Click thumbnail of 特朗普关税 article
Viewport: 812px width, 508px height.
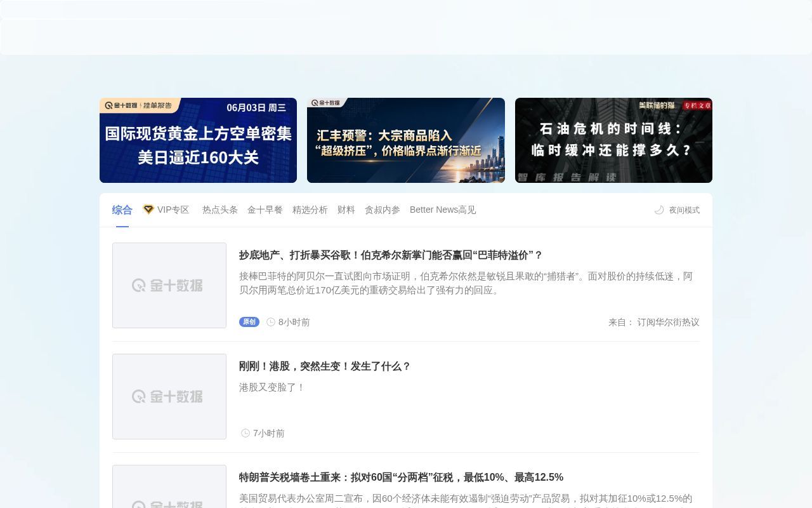169,486
